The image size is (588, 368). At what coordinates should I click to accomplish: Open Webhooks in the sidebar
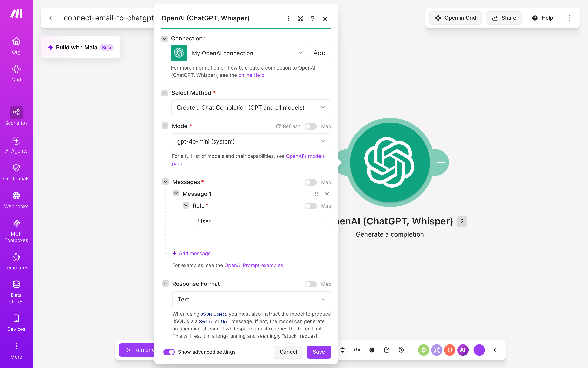(x=16, y=200)
